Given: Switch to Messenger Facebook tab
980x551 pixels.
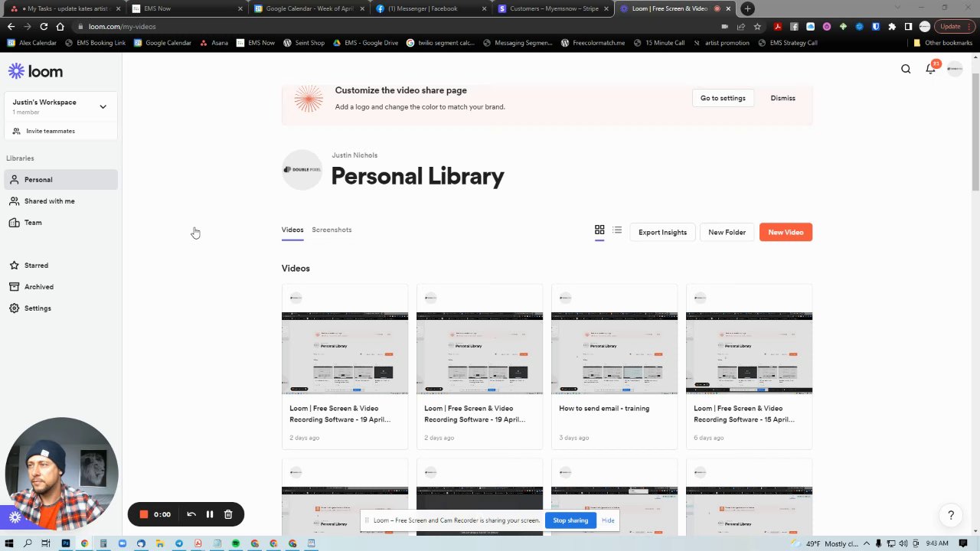Looking at the screenshot, I should pyautogui.click(x=430, y=8).
